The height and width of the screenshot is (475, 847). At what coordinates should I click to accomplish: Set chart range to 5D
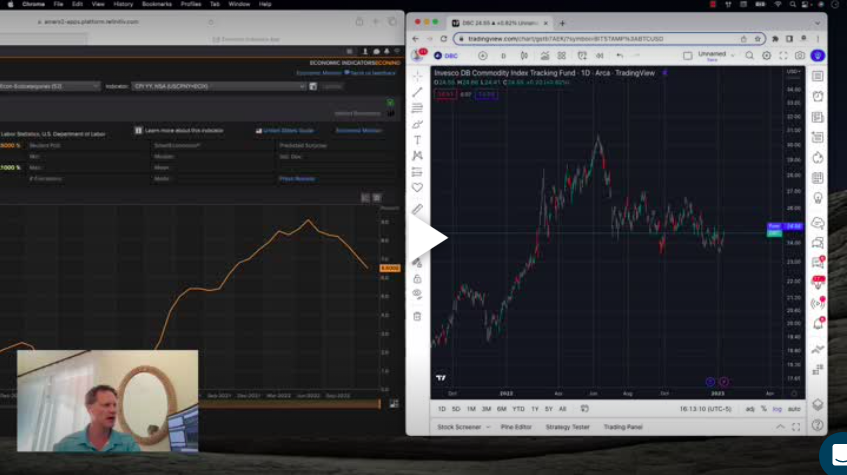(x=456, y=409)
